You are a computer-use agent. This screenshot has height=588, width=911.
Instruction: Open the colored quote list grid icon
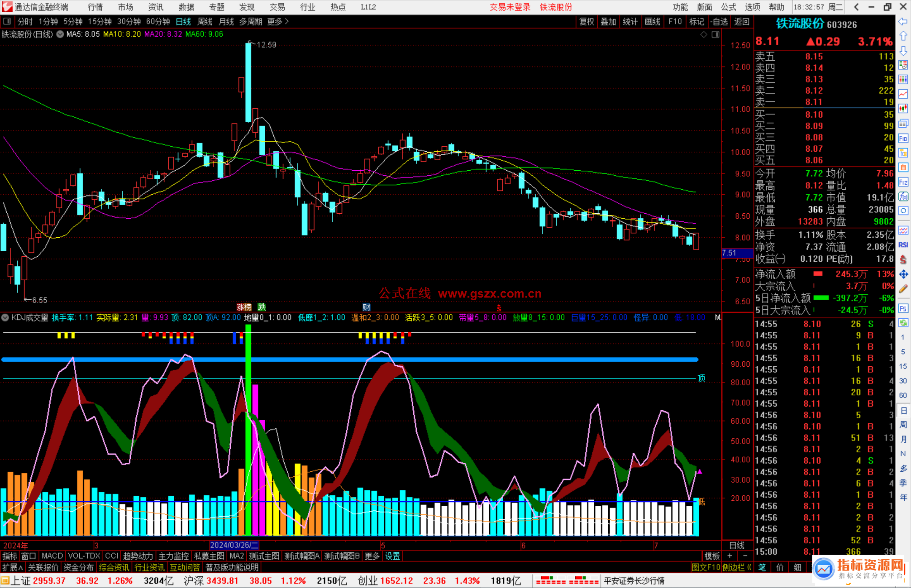pyautogui.click(x=903, y=79)
